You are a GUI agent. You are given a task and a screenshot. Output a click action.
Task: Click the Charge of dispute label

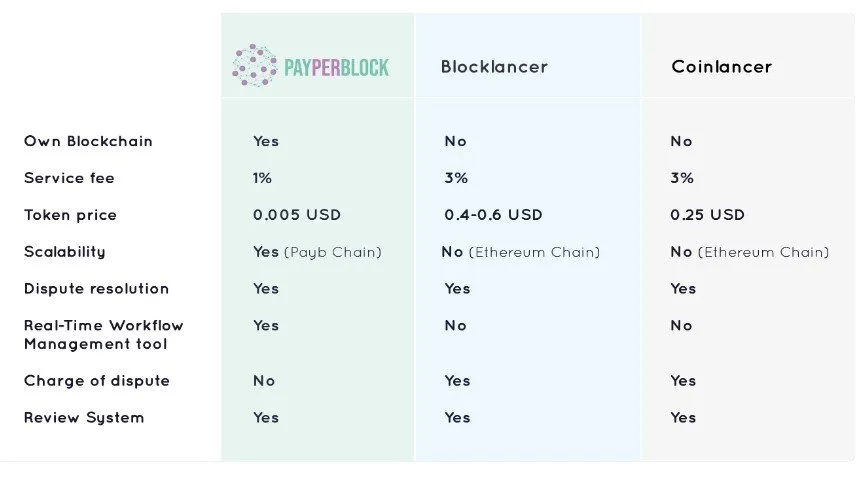pyautogui.click(x=97, y=381)
